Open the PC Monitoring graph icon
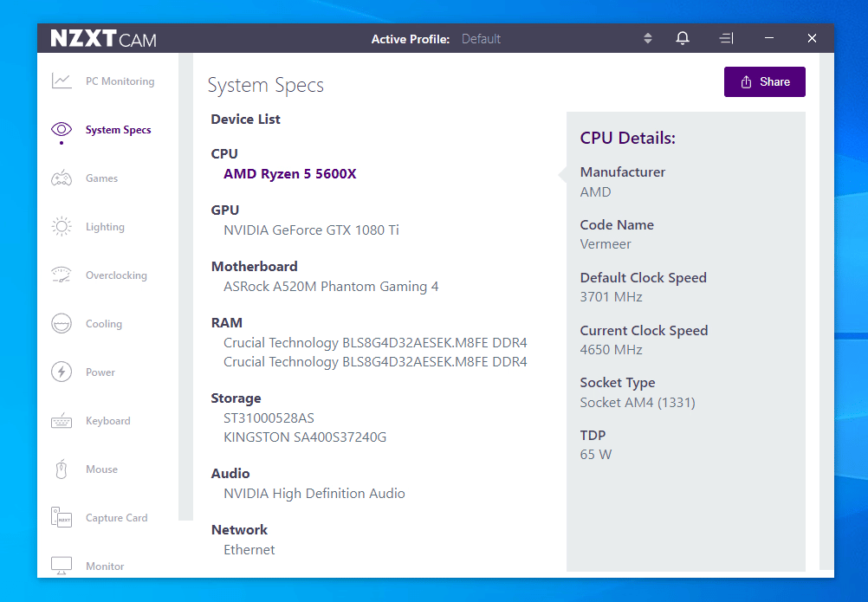 coord(62,81)
